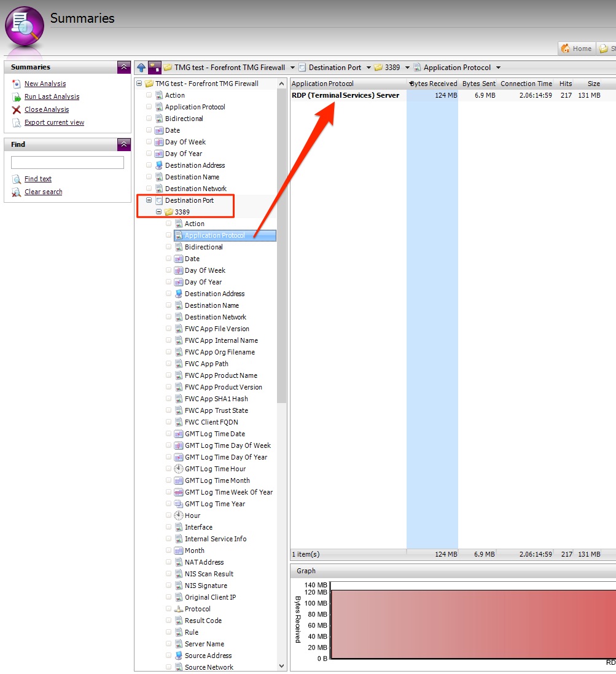The width and height of the screenshot is (616, 674).
Task: Click into the Find search text field
Action: tap(68, 162)
